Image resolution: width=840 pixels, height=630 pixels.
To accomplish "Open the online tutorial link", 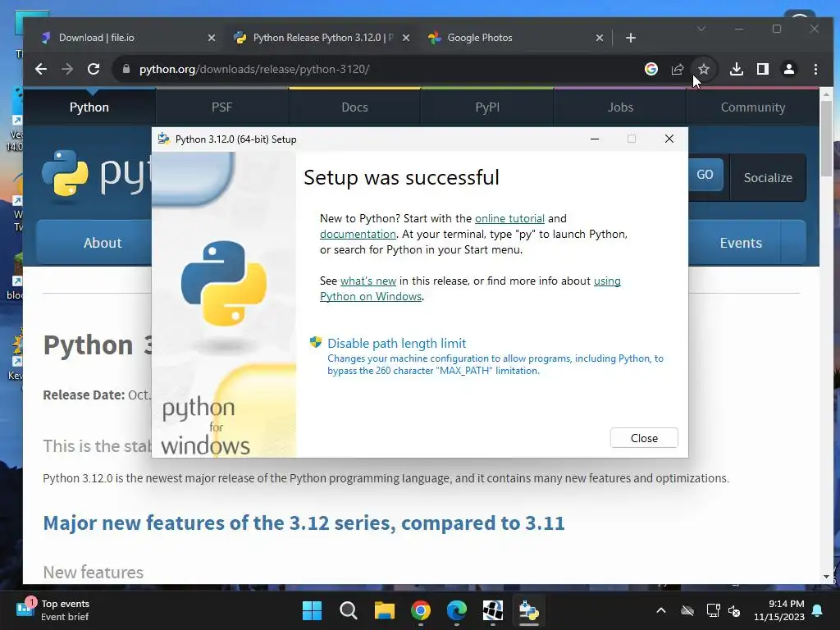I will tap(509, 218).
